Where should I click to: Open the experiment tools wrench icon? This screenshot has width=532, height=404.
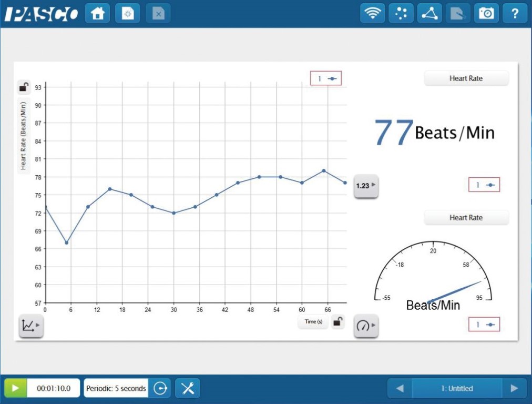[x=188, y=389]
